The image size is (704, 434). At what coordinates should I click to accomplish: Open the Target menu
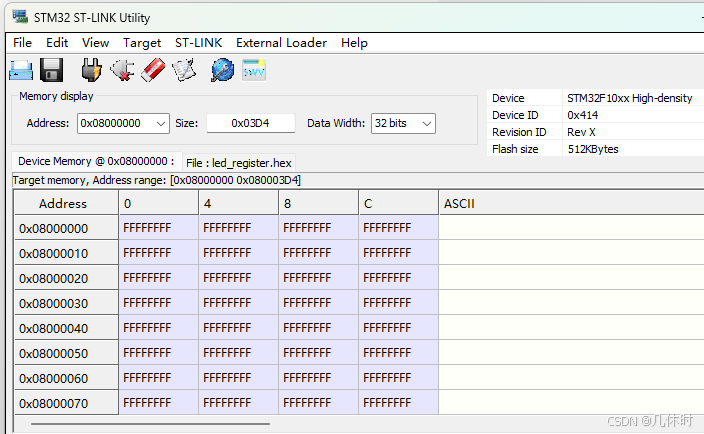(142, 43)
